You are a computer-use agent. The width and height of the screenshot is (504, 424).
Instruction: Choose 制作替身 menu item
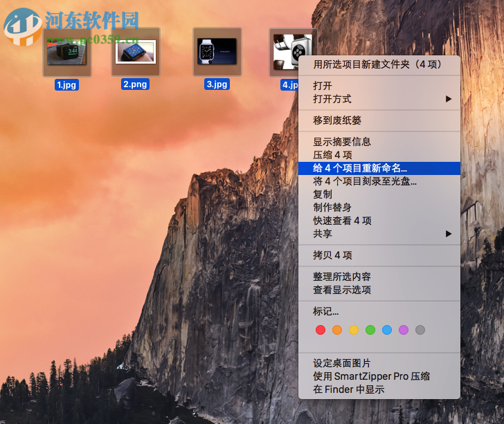point(379,208)
